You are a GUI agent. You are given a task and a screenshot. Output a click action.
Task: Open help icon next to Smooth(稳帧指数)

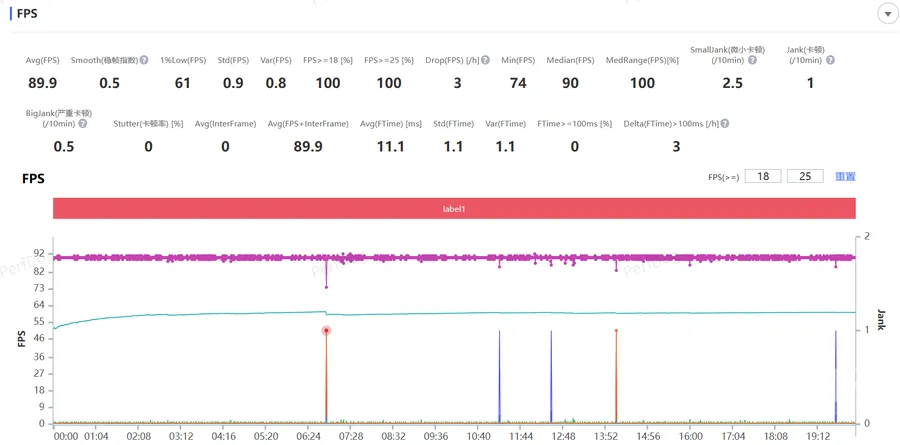[x=144, y=60]
